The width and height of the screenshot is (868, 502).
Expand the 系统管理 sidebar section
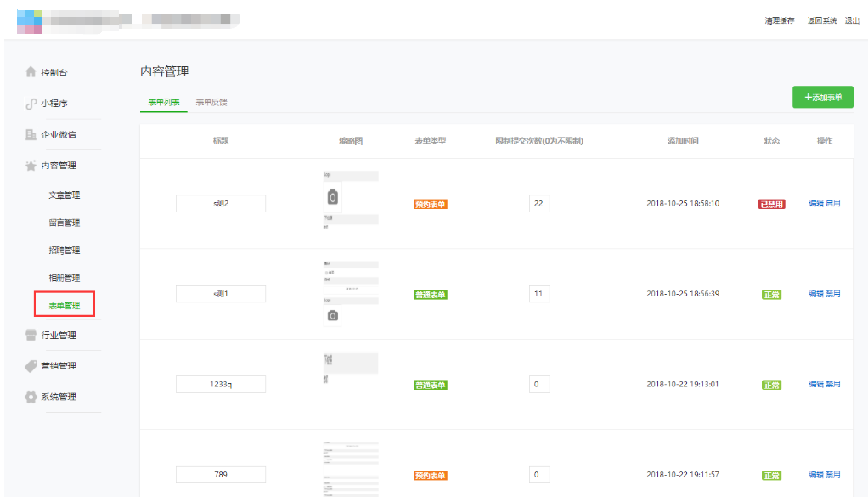coord(59,397)
